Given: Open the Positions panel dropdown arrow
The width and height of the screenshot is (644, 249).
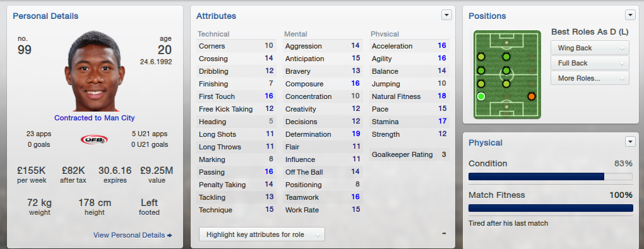Looking at the screenshot, I should (630, 15).
